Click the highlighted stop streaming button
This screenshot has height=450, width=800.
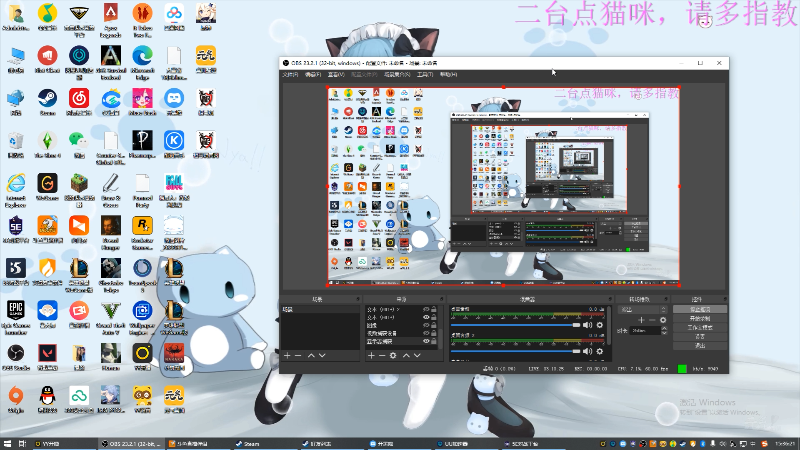[x=699, y=309]
